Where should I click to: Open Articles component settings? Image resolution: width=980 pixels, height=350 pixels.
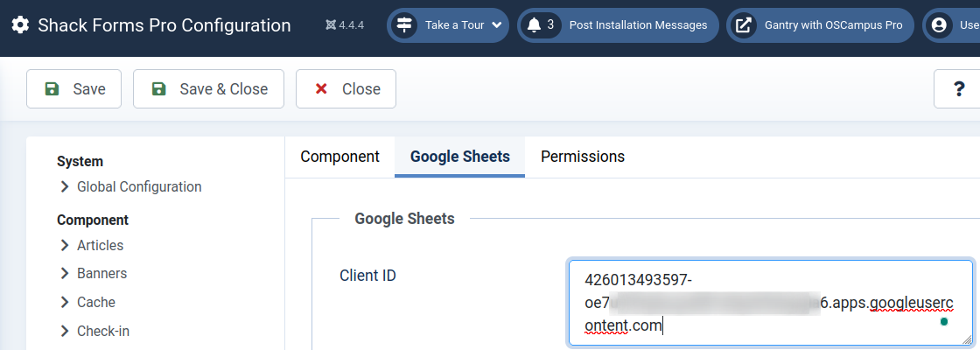click(x=100, y=246)
